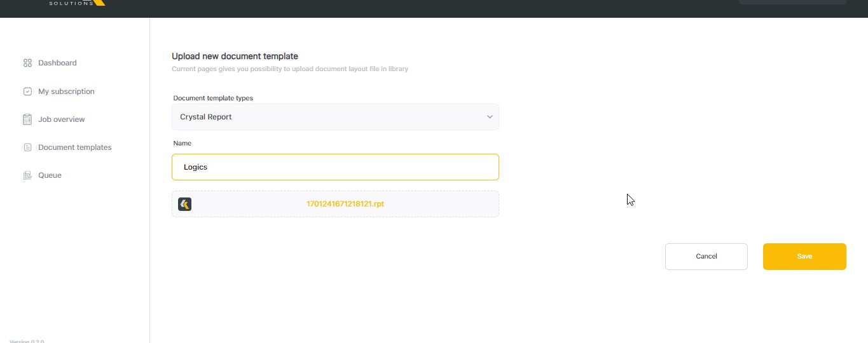Click empty space in dashed file upload area
868x343 pixels.
coord(445,204)
